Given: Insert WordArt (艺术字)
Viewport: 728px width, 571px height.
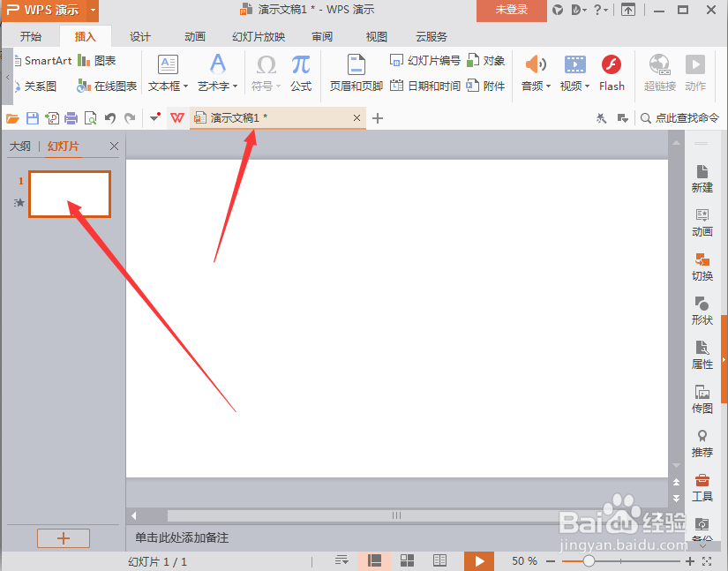Looking at the screenshot, I should click(x=217, y=73).
